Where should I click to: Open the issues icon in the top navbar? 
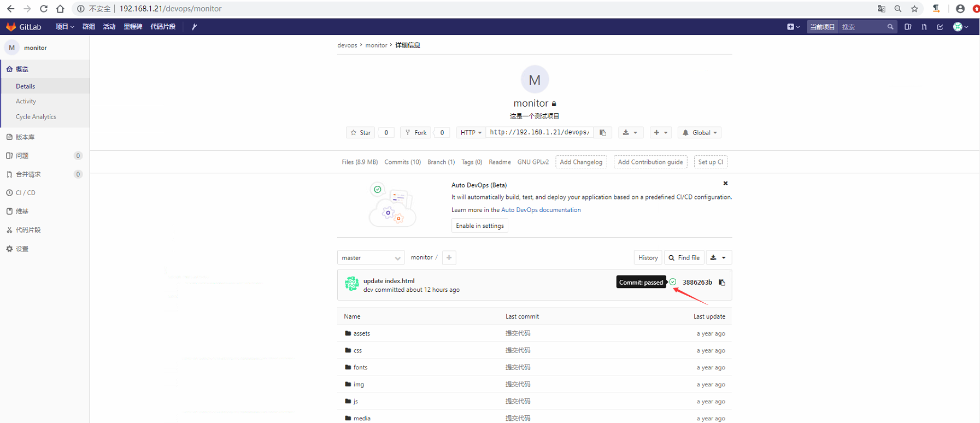(x=908, y=27)
